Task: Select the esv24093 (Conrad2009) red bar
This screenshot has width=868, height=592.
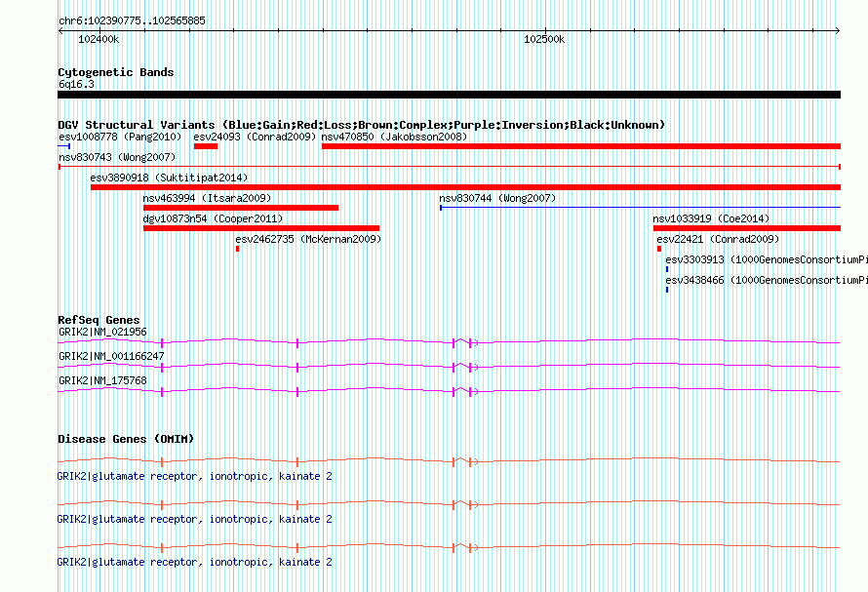Action: click(206, 146)
